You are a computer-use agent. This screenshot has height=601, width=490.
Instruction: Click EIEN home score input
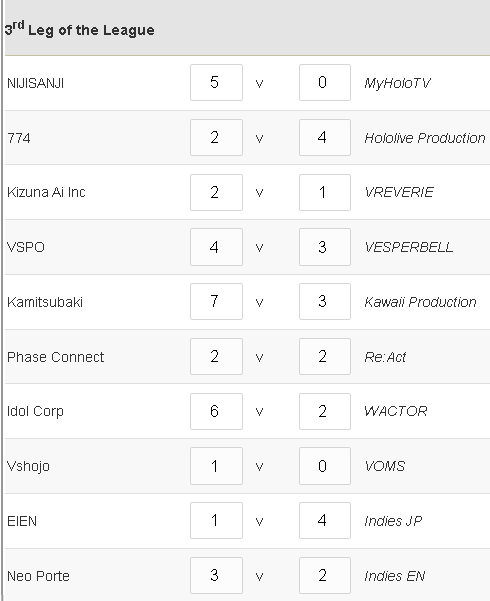pos(216,521)
